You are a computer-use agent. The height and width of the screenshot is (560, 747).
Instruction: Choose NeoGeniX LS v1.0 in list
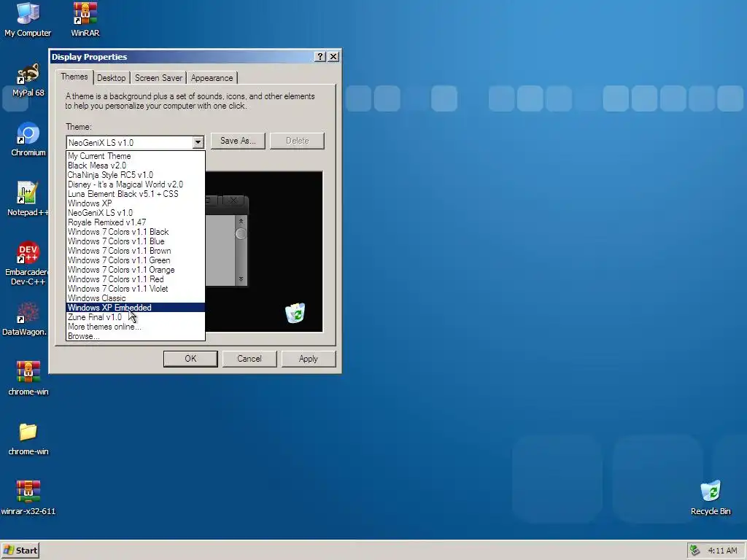[135, 213]
